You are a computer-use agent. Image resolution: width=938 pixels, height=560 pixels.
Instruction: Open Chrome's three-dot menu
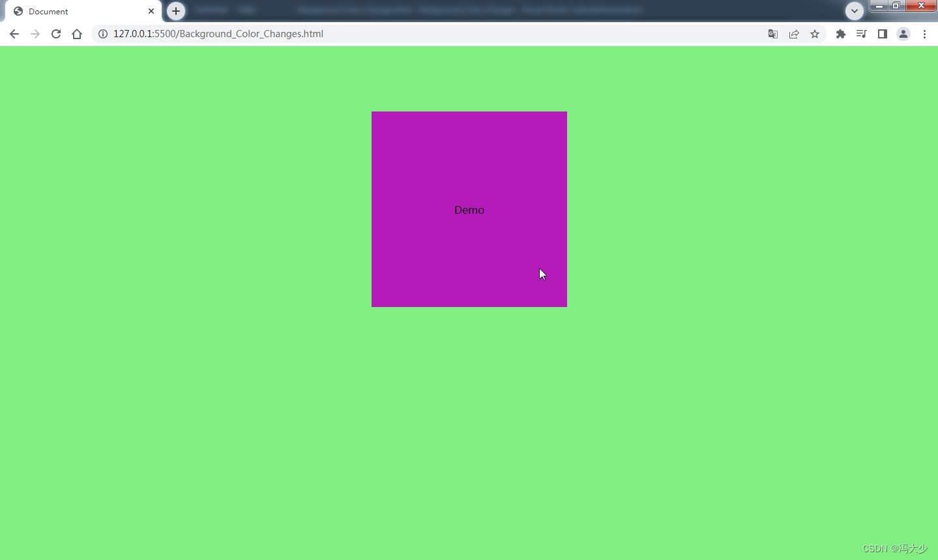(924, 34)
